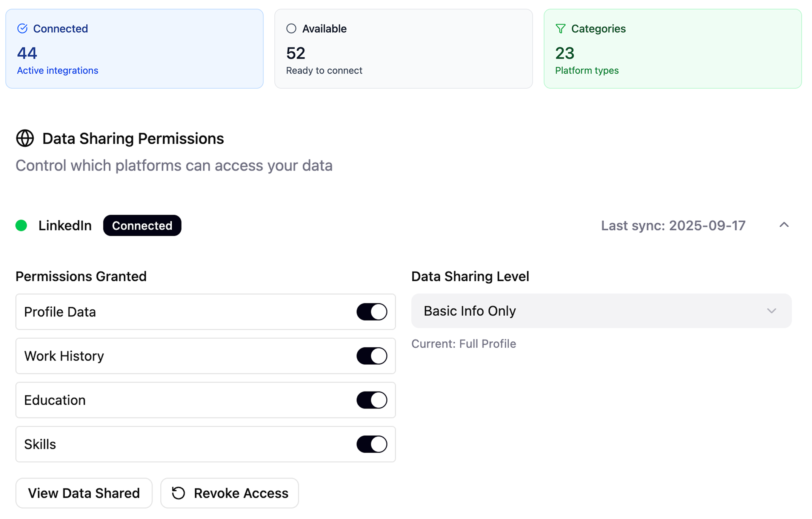Open the Basic Info Only dropdown
This screenshot has height=519, width=812.
[601, 311]
